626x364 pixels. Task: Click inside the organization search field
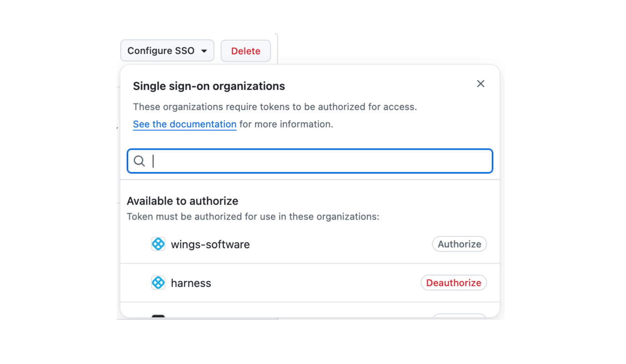coord(309,161)
